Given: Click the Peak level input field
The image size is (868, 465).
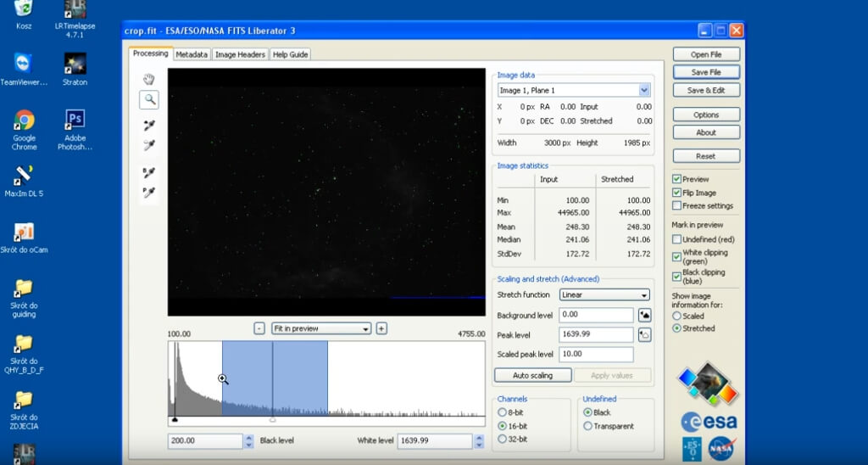Looking at the screenshot, I should coord(596,335).
